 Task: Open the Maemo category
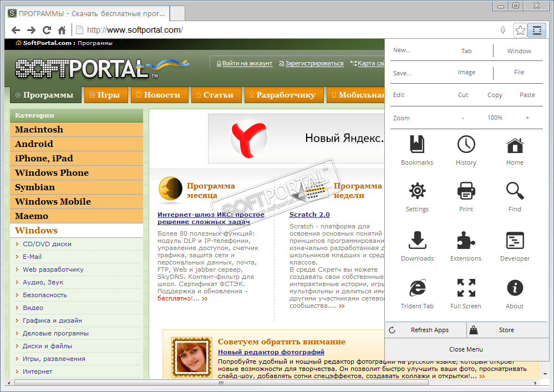[77, 216]
